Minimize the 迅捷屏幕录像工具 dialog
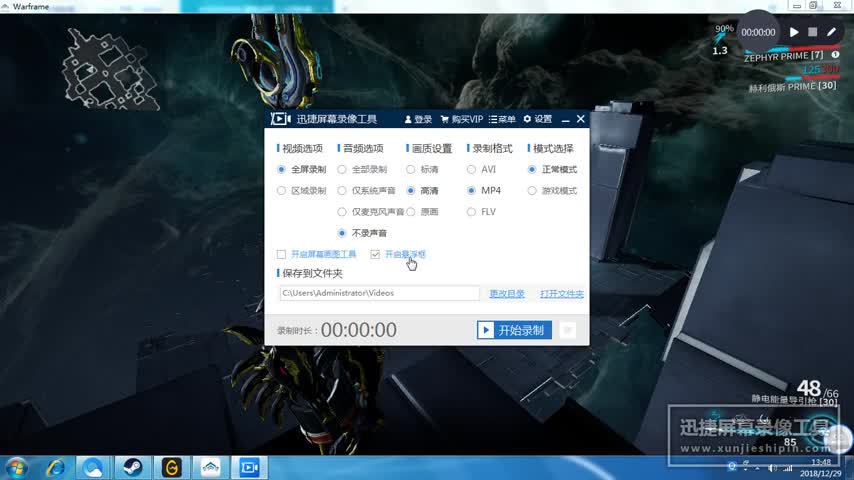Viewport: 854px width, 480px height. point(565,119)
